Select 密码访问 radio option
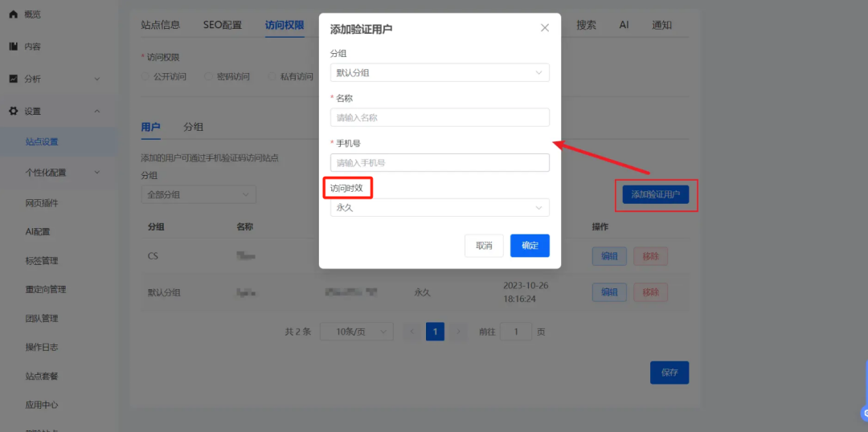Viewport: 868px width, 432px height. [227, 77]
